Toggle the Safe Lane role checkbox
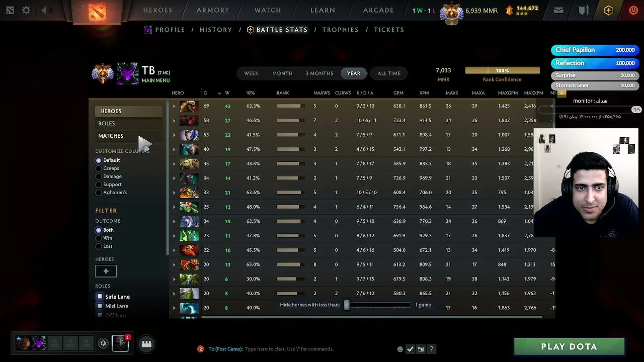Viewport: 644px width, 362px height. [x=100, y=297]
